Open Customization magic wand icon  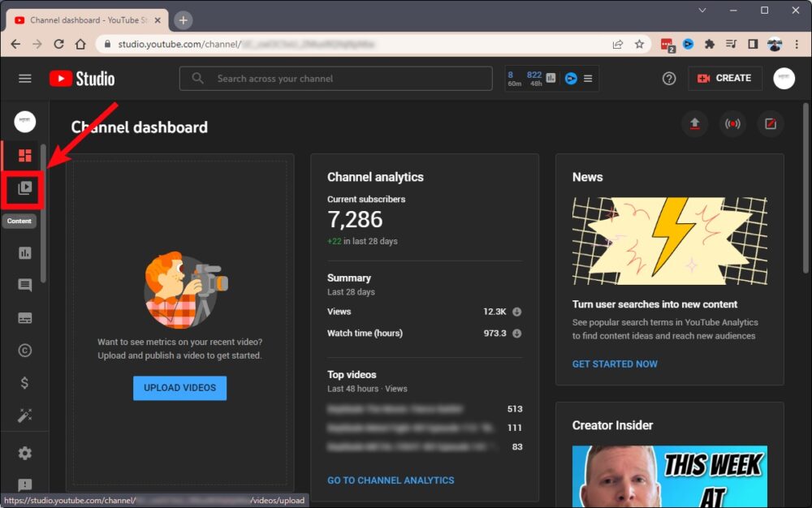tap(24, 415)
